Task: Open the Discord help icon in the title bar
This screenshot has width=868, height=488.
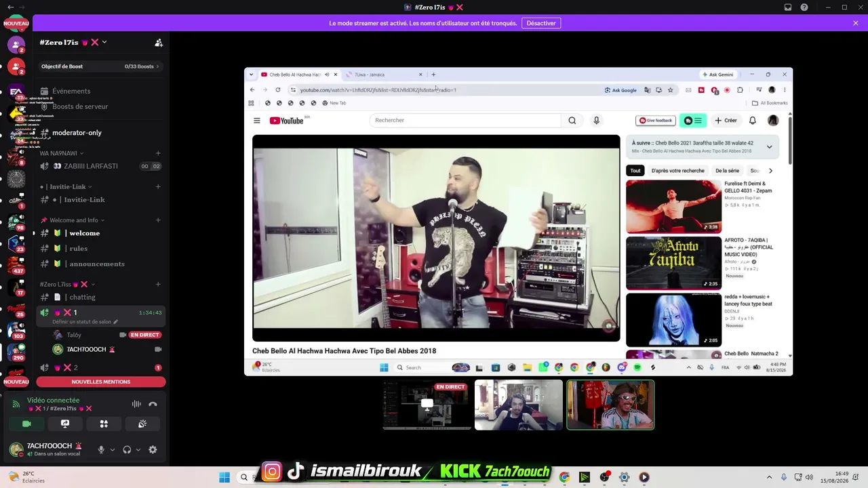Action: [804, 7]
